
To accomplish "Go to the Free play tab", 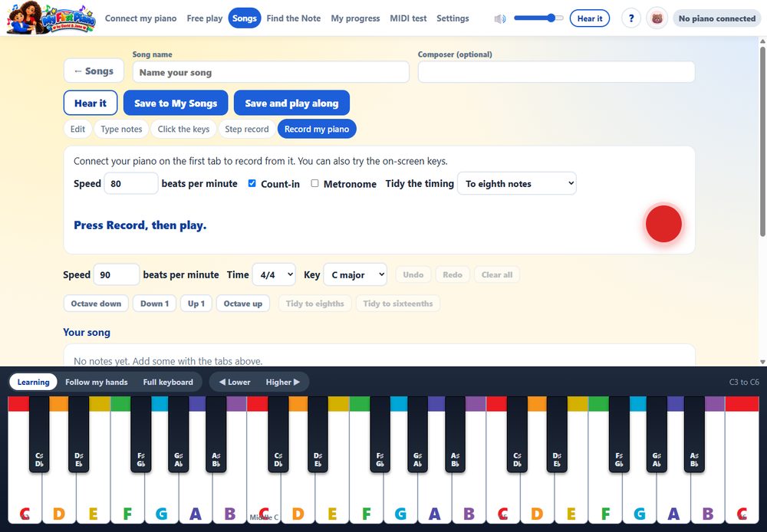I will point(205,18).
